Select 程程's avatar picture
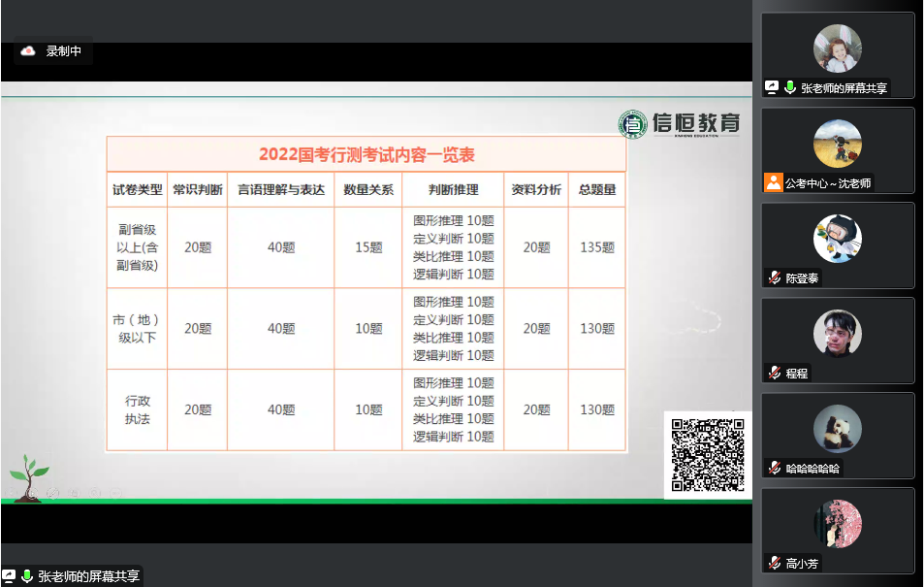This screenshot has height=587, width=924. click(837, 334)
